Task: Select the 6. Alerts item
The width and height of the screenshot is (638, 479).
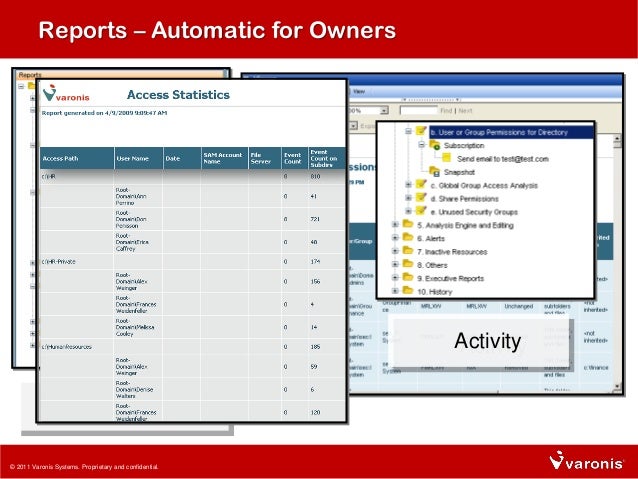Action: coord(431,238)
